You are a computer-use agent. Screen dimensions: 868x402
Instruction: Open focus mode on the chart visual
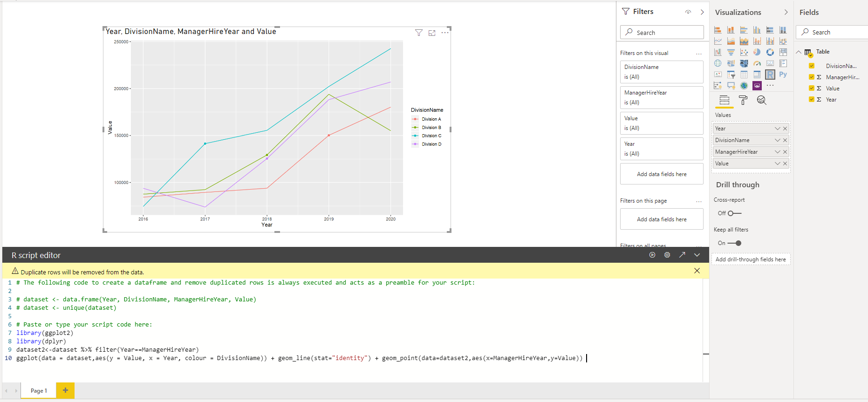click(x=432, y=33)
